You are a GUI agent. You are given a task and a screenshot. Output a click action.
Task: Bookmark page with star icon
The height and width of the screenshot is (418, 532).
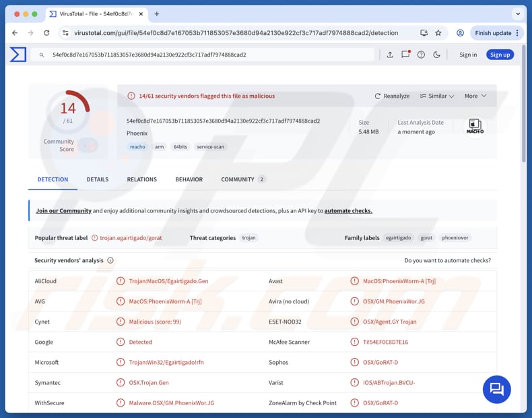coord(438,33)
